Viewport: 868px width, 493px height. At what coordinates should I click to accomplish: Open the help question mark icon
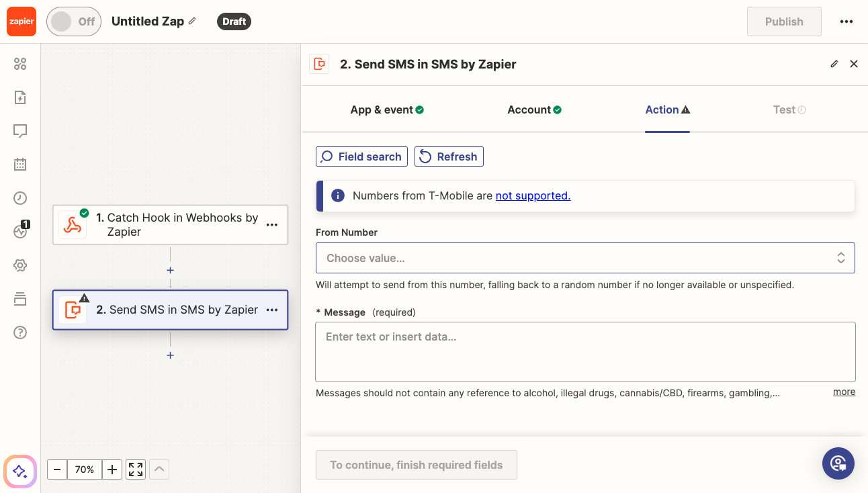click(x=20, y=332)
